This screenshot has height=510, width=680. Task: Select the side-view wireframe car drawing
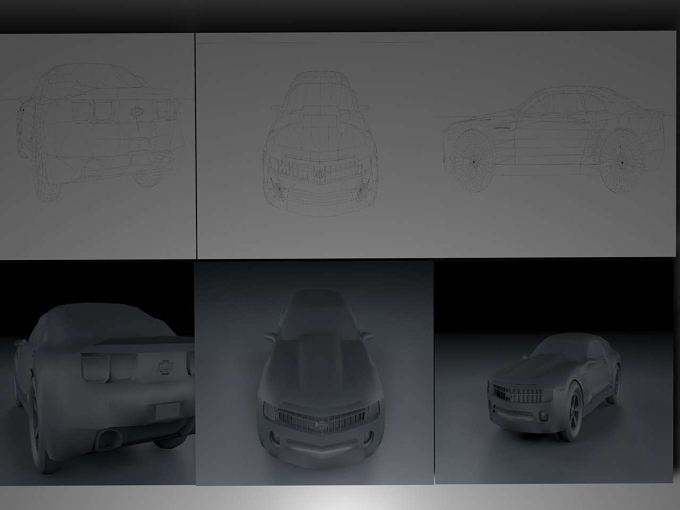coord(554,140)
